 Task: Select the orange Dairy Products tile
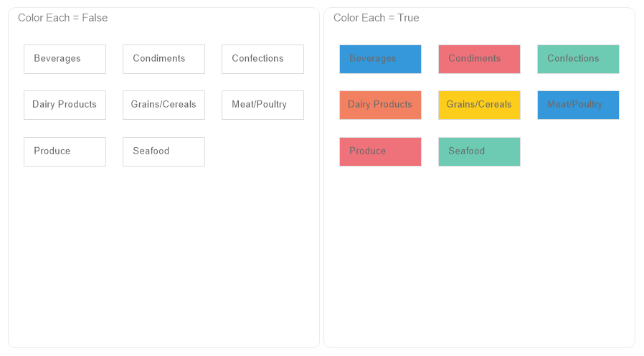click(x=380, y=105)
